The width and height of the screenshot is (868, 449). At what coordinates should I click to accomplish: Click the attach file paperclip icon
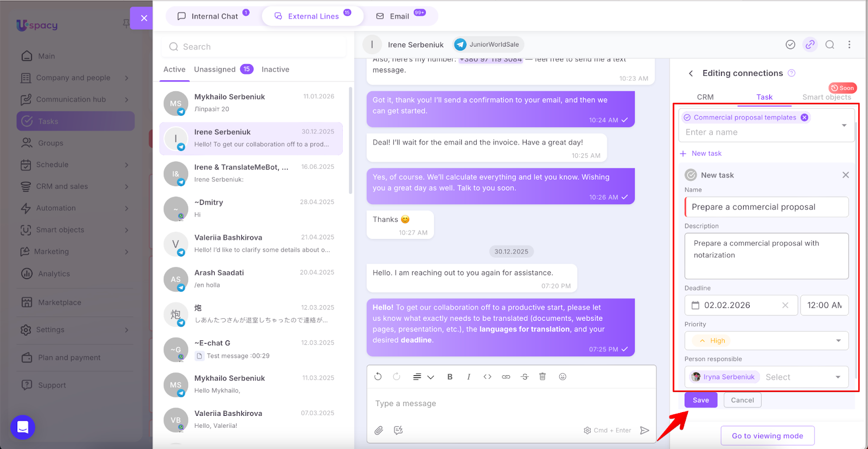pyautogui.click(x=379, y=431)
